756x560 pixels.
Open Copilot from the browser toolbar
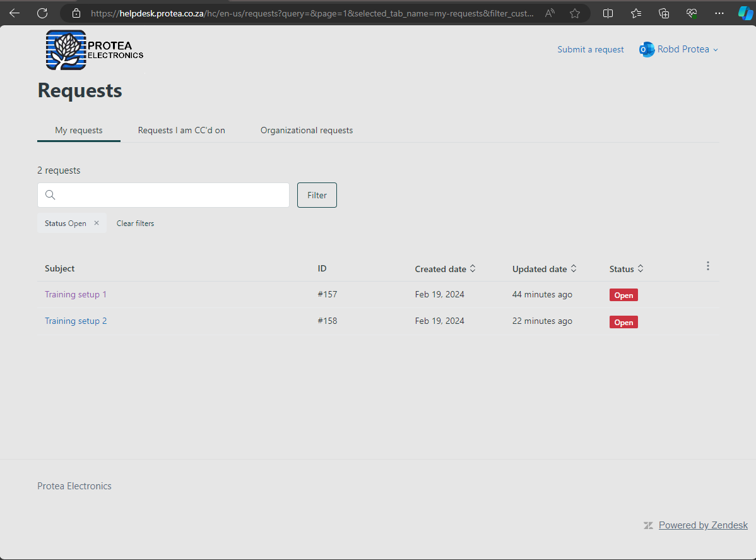tap(745, 13)
